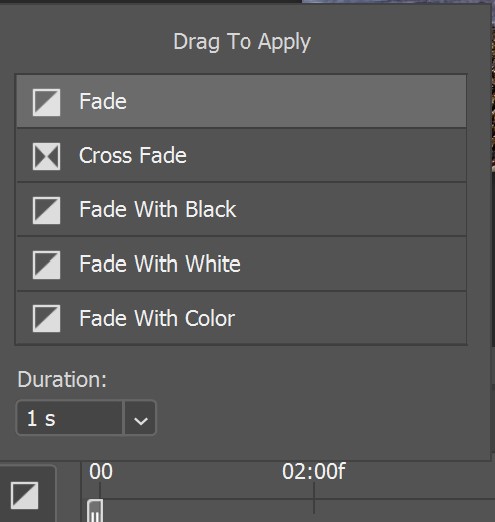Image resolution: width=495 pixels, height=522 pixels.
Task: Click the 00 start marker on the ruler
Action: tap(101, 471)
